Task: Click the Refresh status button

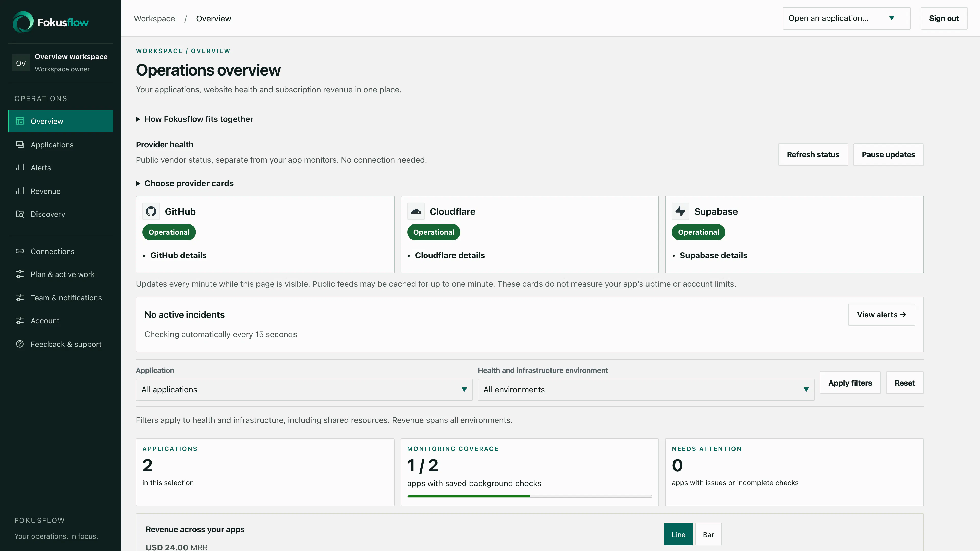Action: [813, 154]
